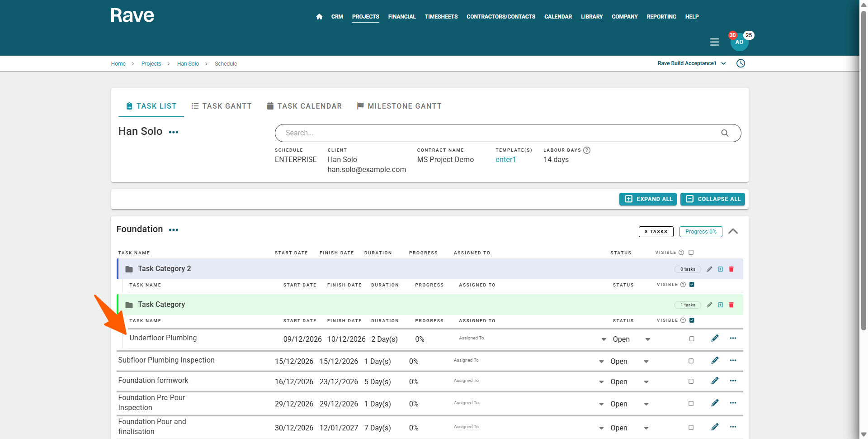Viewport: 868px width, 439px height.
Task: Click the labour days help question icon
Action: coord(587,150)
